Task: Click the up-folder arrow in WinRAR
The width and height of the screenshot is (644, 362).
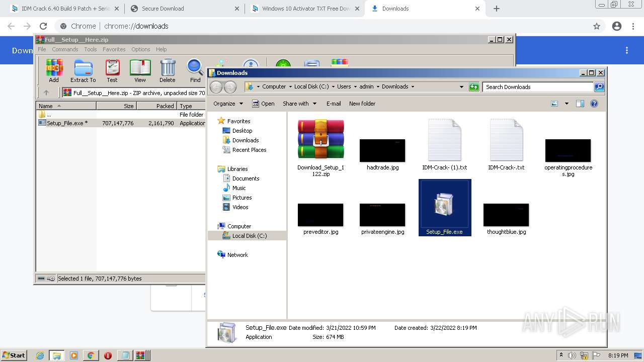Action: [x=46, y=93]
